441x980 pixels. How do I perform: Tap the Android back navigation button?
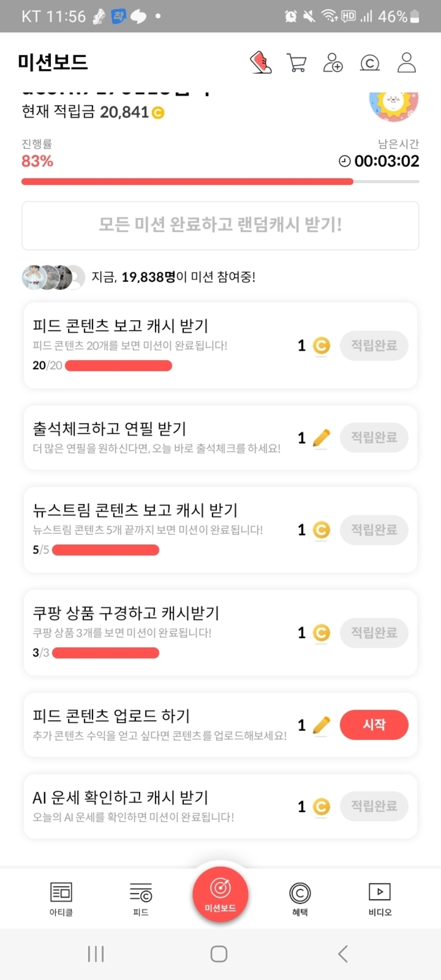click(343, 954)
